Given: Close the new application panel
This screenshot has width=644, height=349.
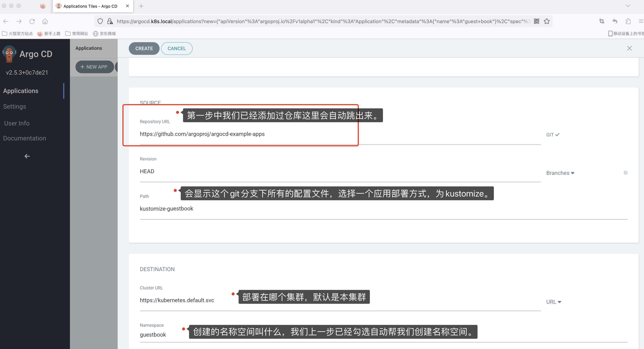Looking at the screenshot, I should (x=629, y=48).
